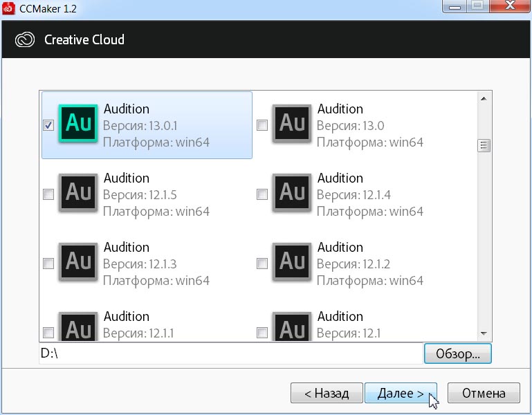Click the Audition 12.1 Au icon

click(x=292, y=326)
